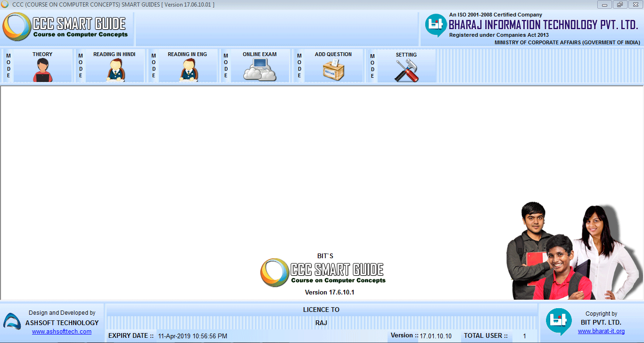Image resolution: width=644 pixels, height=343 pixels.
Task: Open the Theory mode icon
Action: [42, 70]
